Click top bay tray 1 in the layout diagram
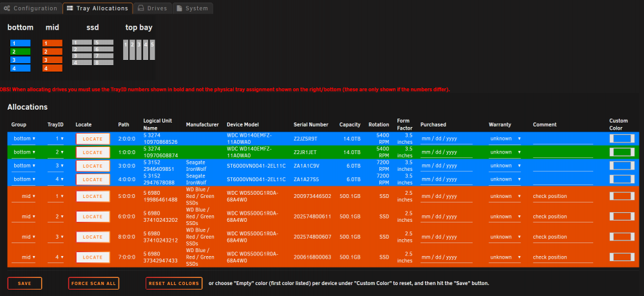 click(x=126, y=50)
